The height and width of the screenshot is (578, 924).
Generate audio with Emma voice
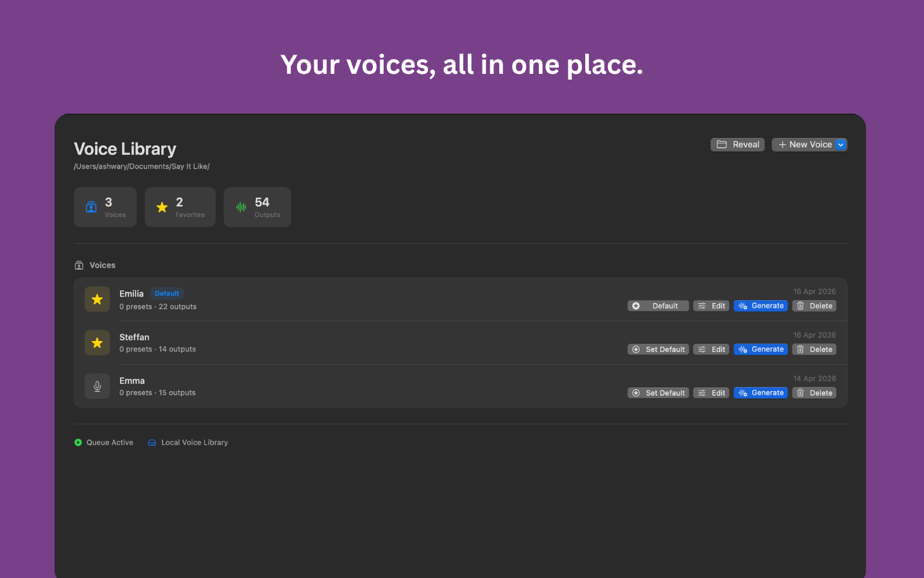[x=760, y=393]
